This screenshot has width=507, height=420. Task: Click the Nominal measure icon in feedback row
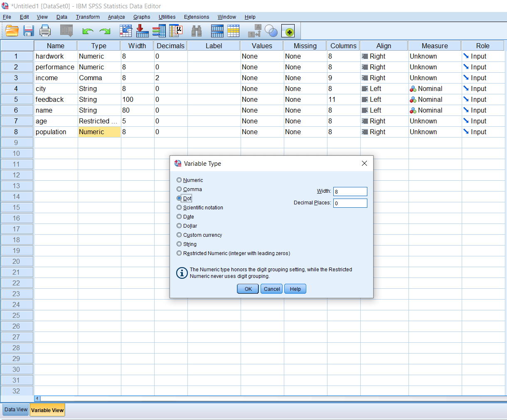click(x=413, y=100)
